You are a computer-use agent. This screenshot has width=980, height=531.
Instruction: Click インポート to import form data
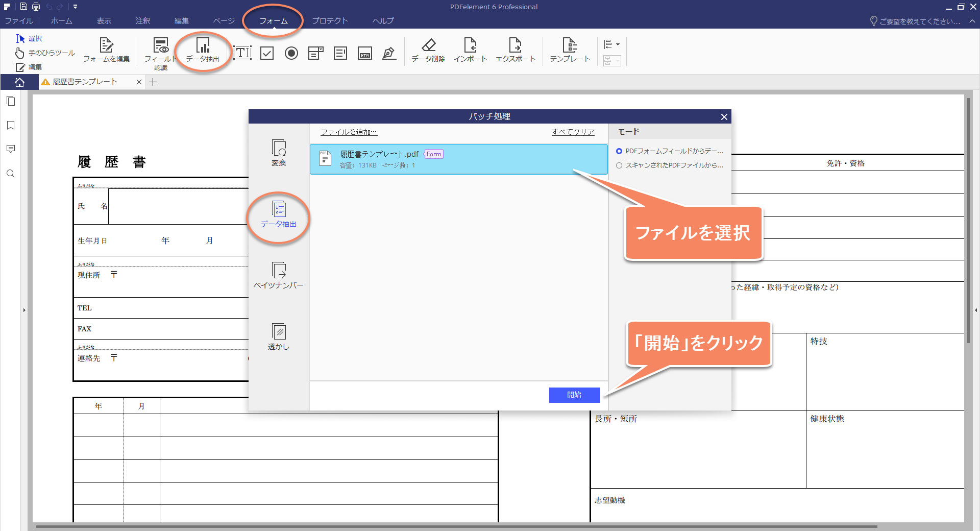click(x=470, y=50)
